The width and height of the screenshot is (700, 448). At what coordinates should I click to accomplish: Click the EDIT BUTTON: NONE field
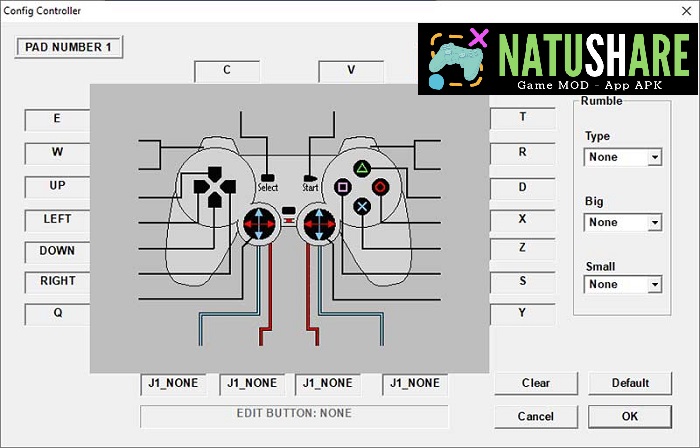pos(294,416)
